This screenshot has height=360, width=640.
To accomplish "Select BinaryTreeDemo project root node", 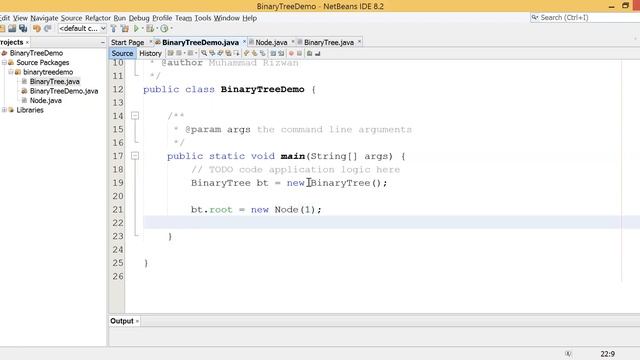I will pyautogui.click(x=36, y=53).
